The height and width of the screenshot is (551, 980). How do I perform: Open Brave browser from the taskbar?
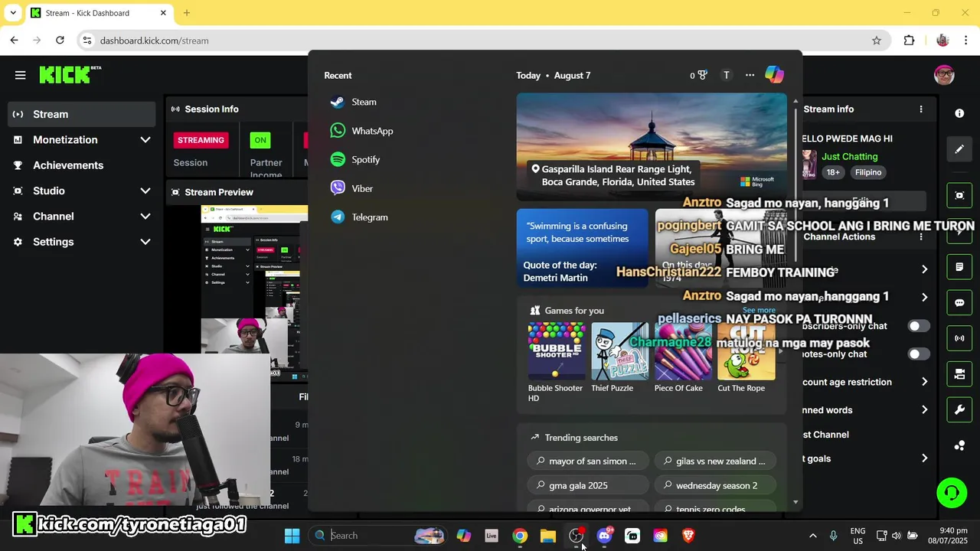[688, 536]
